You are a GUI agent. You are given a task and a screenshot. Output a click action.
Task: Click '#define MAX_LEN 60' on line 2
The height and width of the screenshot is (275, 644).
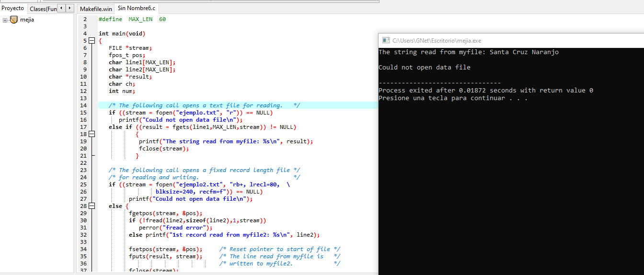point(132,19)
